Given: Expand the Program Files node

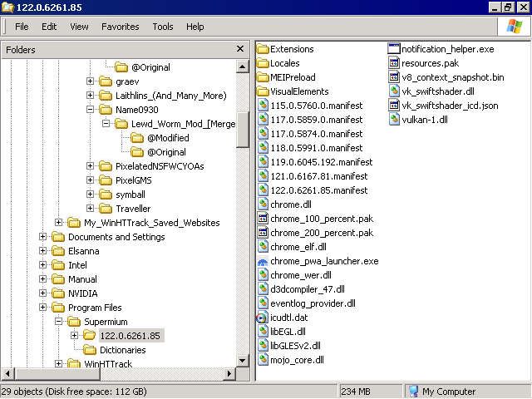Looking at the screenshot, I should coord(42,307).
